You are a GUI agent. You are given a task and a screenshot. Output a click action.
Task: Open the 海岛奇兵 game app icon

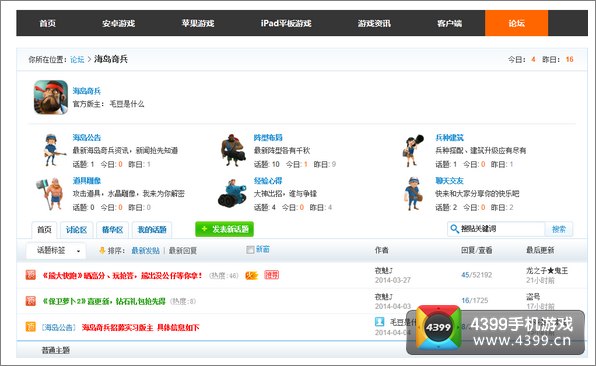[x=51, y=97]
